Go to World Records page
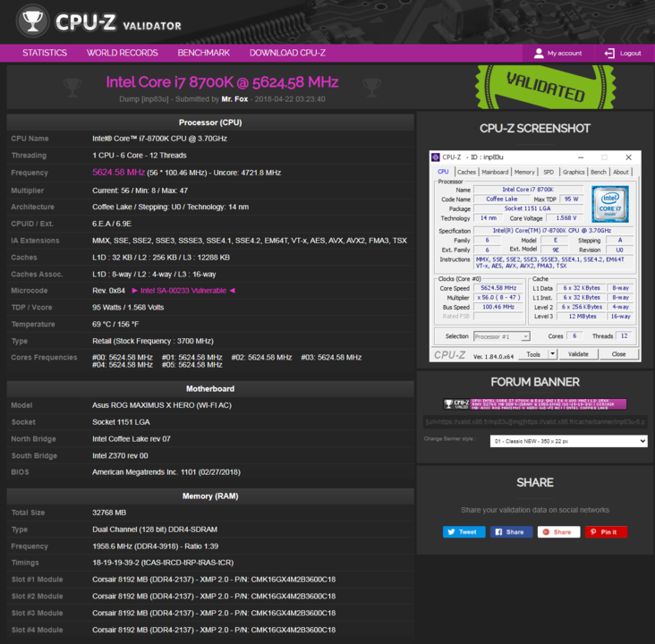 (x=122, y=53)
